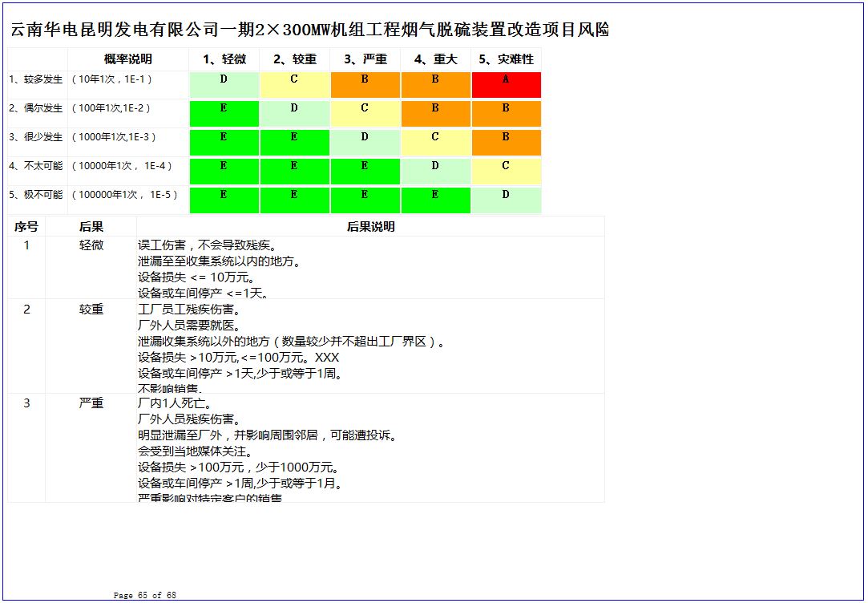The height and width of the screenshot is (603, 868).
Task: Select the 概率说明 column header
Action: (128, 59)
